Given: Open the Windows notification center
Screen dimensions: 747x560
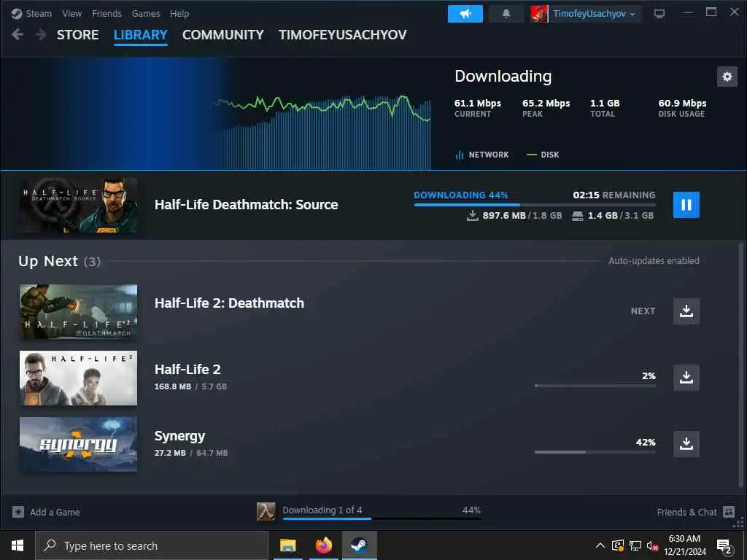Looking at the screenshot, I should [x=724, y=547].
